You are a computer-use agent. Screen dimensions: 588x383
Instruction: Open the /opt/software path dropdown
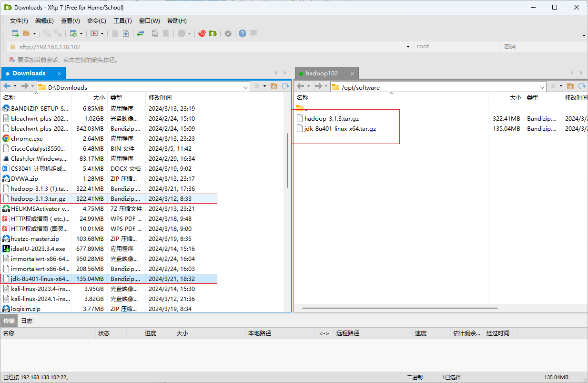coord(542,87)
